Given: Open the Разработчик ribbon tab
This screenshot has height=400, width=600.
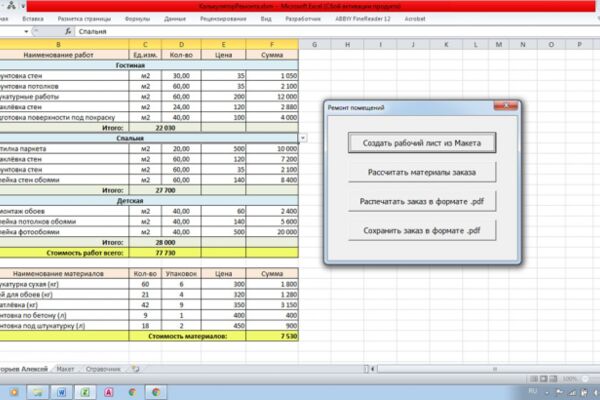Looking at the screenshot, I should tap(303, 19).
